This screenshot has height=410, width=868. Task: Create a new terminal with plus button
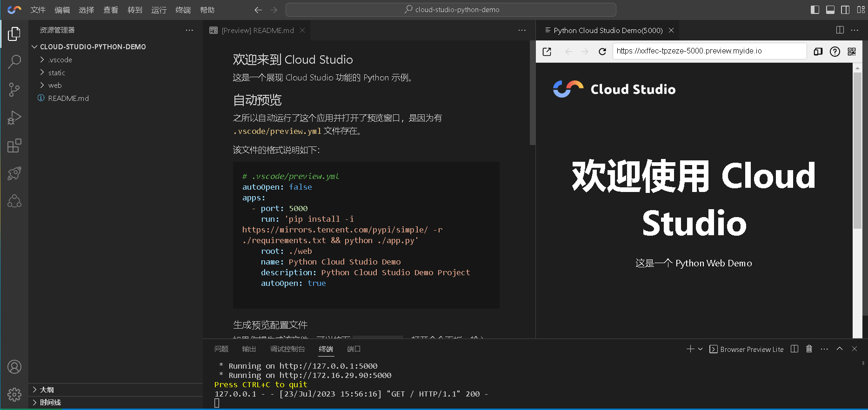[690, 349]
